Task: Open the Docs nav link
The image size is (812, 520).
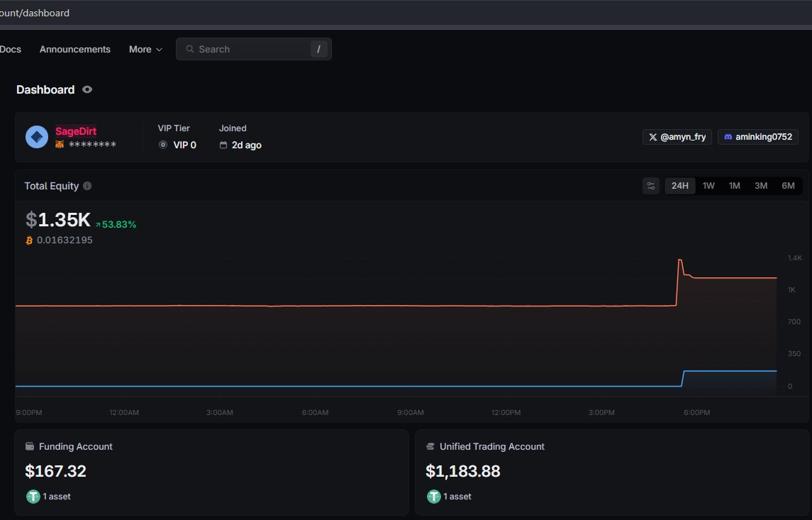Action: pyautogui.click(x=11, y=49)
